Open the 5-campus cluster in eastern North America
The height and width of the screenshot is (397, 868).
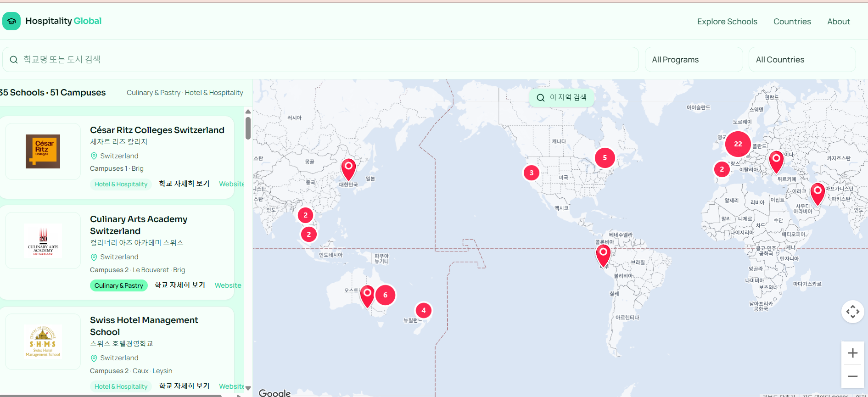[605, 158]
